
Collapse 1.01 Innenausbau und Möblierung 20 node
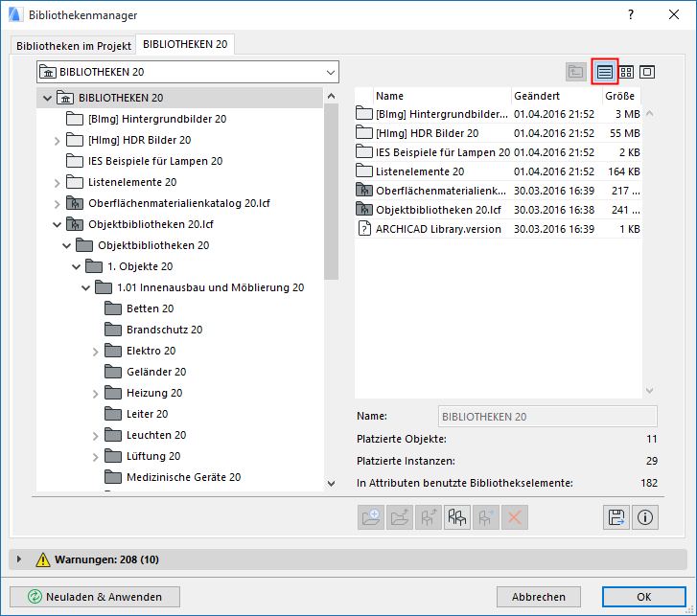tap(85, 287)
